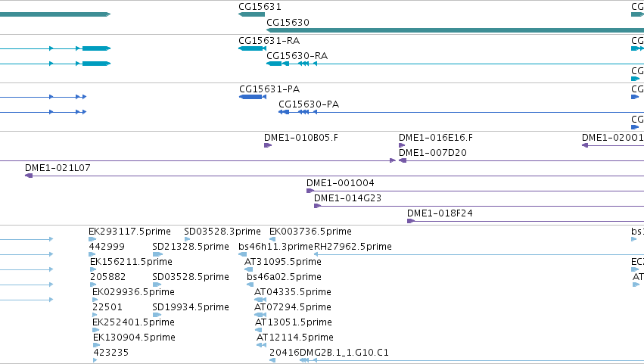Click the DME1-021L07 clone start arrow
644x364 pixels.
(x=29, y=176)
